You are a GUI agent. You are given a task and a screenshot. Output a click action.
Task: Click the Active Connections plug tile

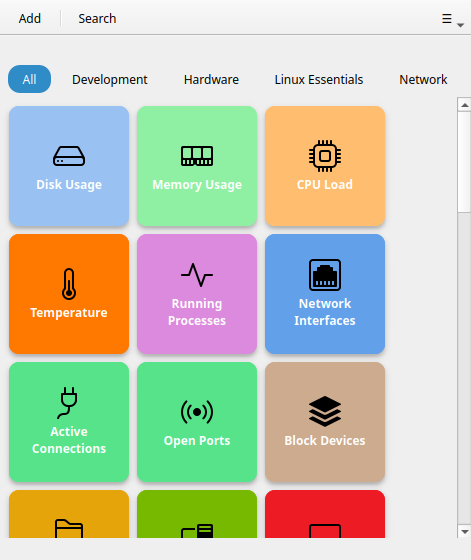pos(69,422)
